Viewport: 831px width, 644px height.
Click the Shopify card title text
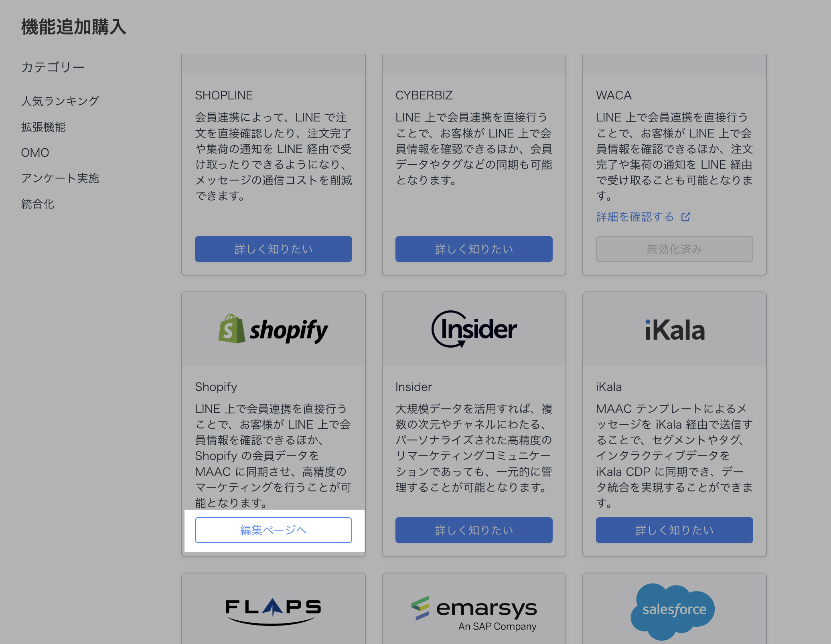click(216, 387)
